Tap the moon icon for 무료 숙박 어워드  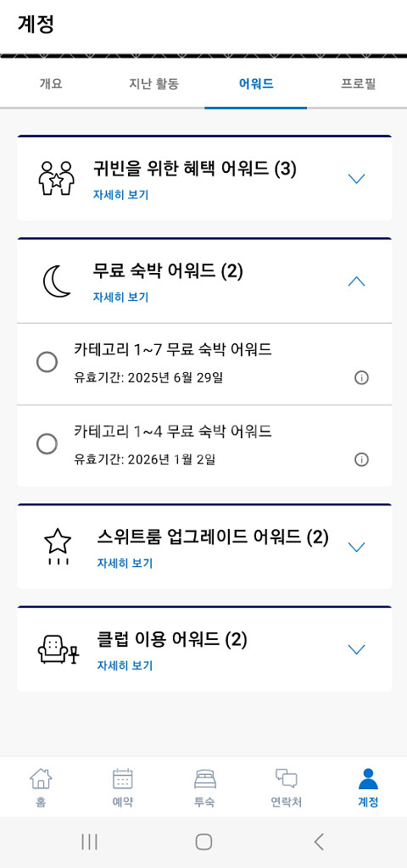tap(57, 281)
